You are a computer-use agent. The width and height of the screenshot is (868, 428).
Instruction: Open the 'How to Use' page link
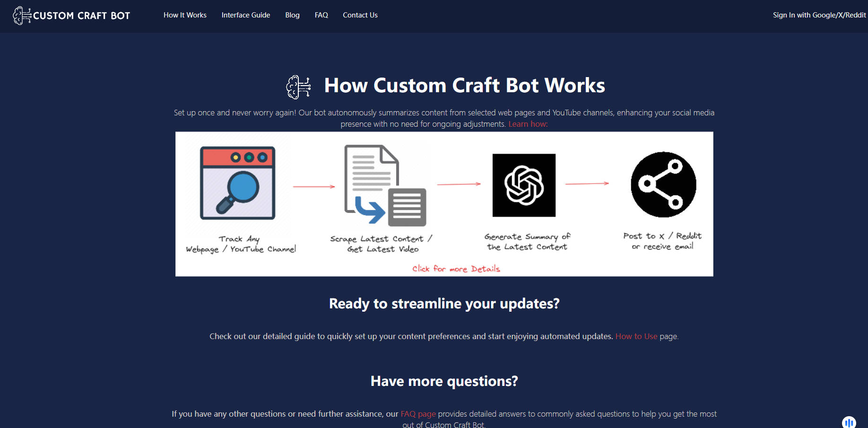636,336
